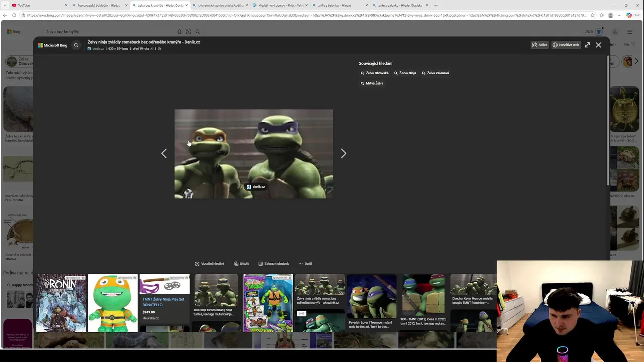Search related Želva Obrovská
Viewport: 644px width, 362px height.
375,73
